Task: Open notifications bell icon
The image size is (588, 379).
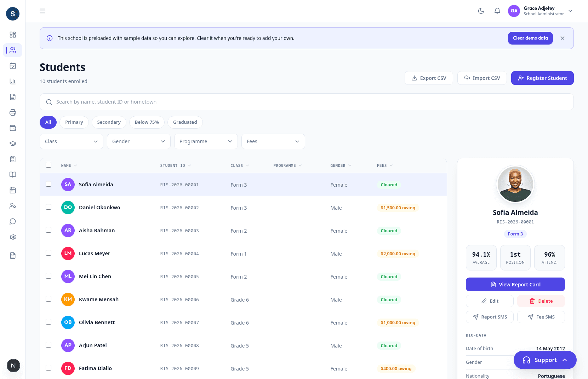Action: coord(497,11)
